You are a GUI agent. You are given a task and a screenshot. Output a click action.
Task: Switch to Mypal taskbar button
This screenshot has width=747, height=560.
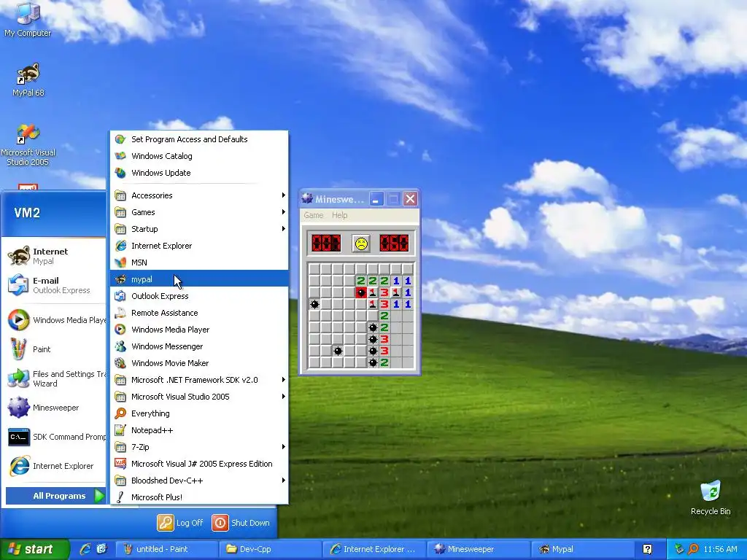tap(582, 549)
